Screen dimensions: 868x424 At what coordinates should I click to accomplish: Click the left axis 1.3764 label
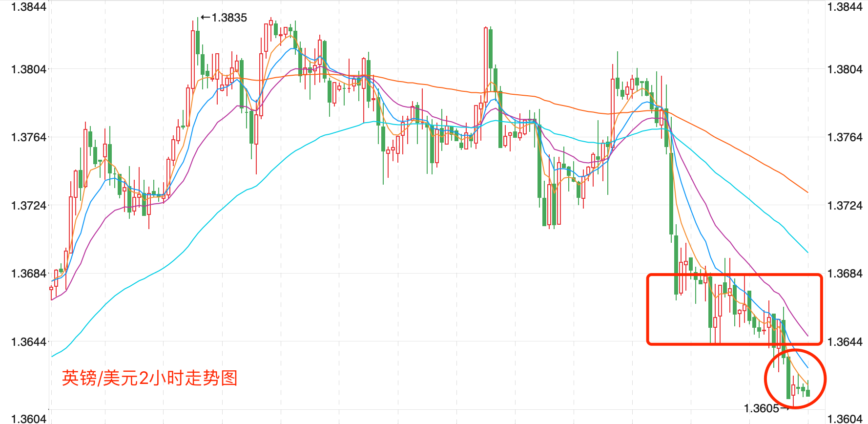coord(29,137)
